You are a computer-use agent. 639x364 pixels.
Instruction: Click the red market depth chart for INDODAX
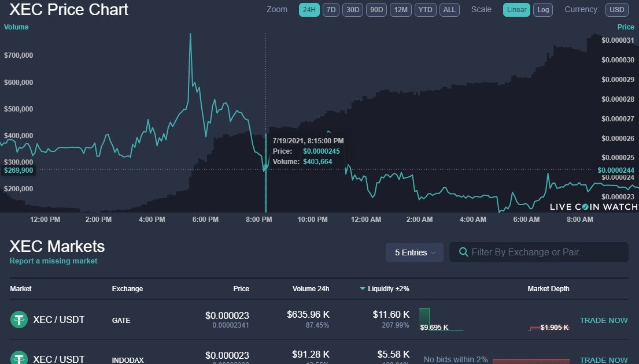pos(530,362)
